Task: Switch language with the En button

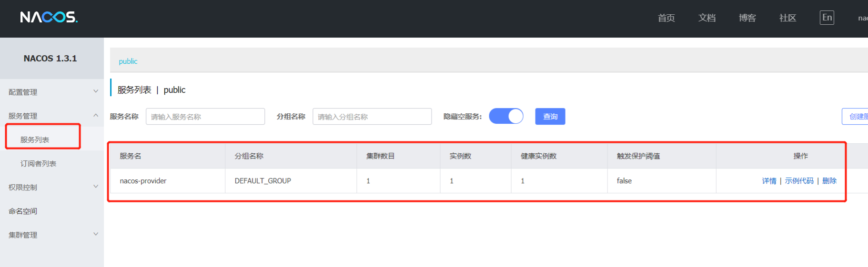Action: click(827, 18)
